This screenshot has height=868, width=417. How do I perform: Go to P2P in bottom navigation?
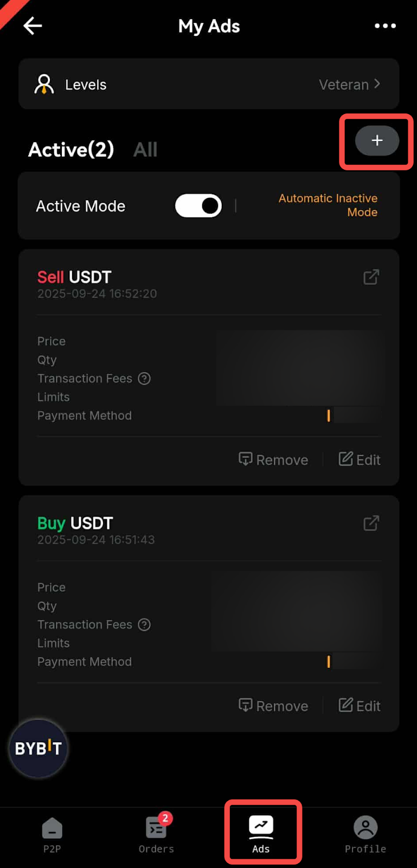pos(52,834)
